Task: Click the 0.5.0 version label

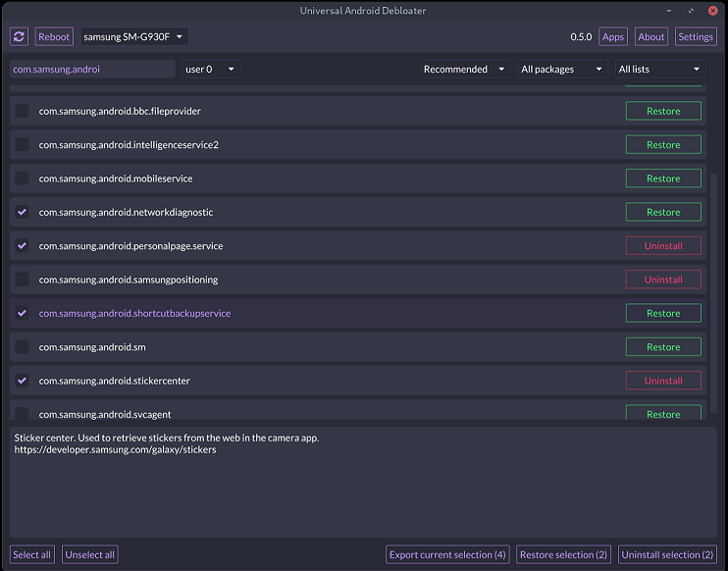Action: point(581,36)
